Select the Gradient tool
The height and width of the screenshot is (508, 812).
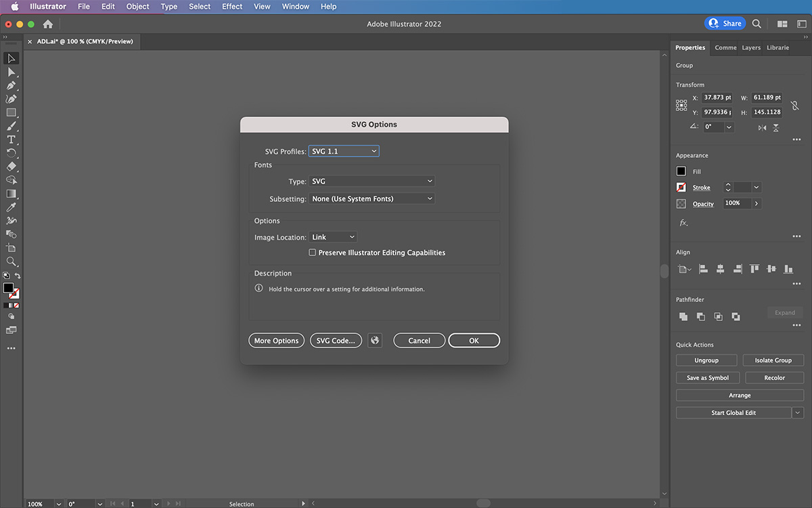pyautogui.click(x=11, y=194)
